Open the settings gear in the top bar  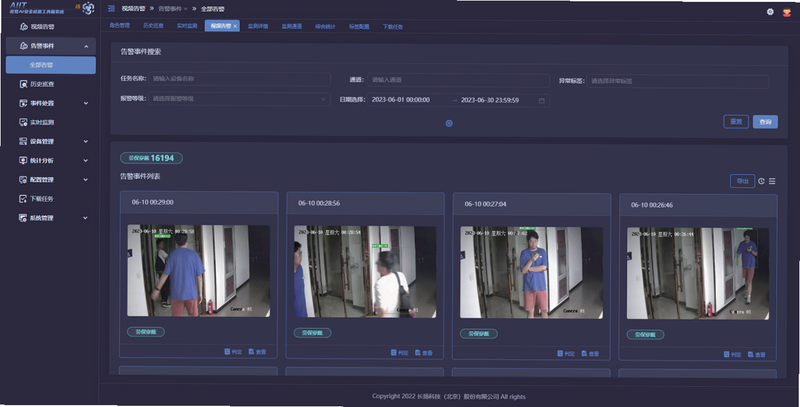click(x=770, y=12)
